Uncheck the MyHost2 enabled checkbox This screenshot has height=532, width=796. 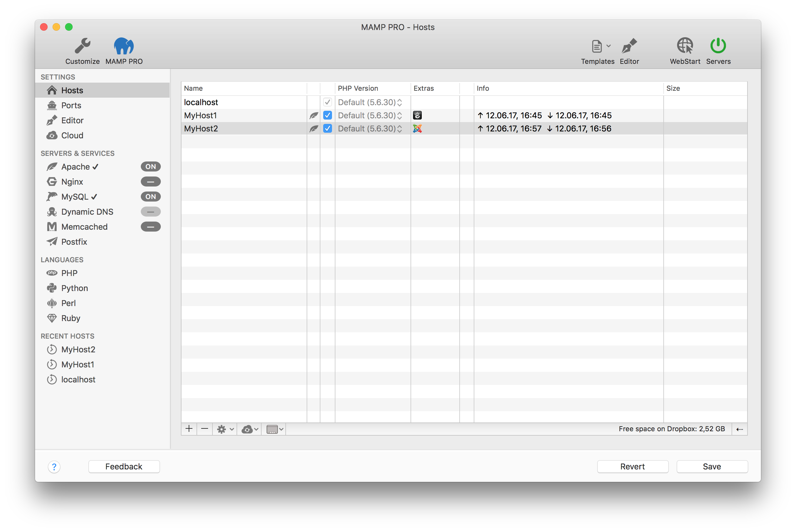[x=327, y=129]
